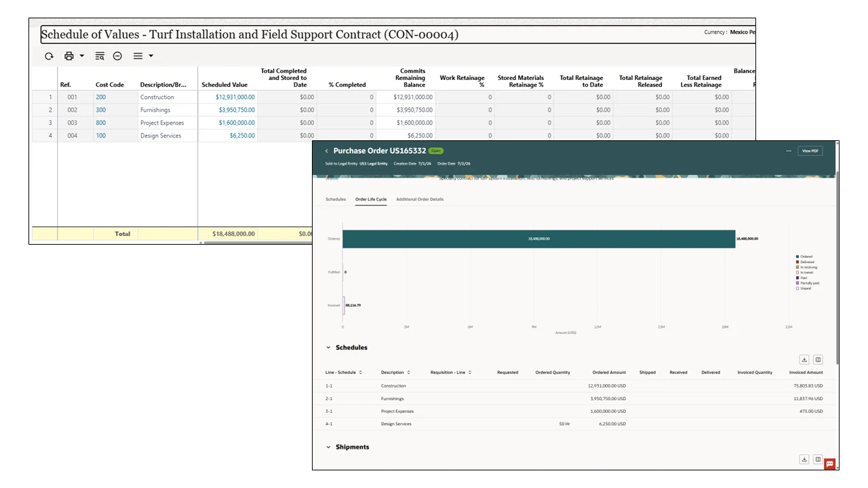Open cost code 200 link
This screenshot has height=488, width=868.
(x=100, y=97)
